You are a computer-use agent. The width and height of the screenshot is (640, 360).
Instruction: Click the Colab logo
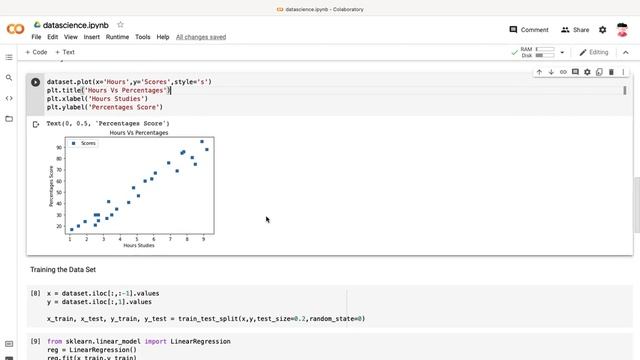coord(16,29)
